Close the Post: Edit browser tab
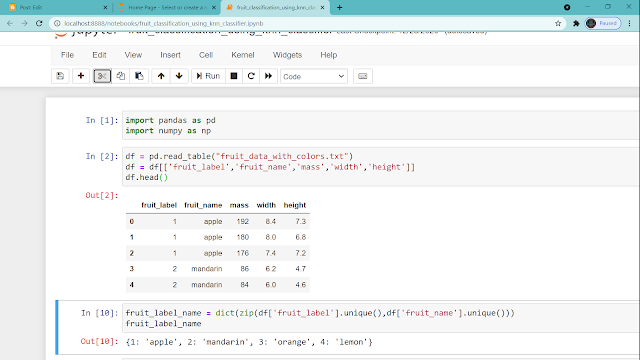Image resolution: width=640 pixels, height=360 pixels. click(105, 7)
